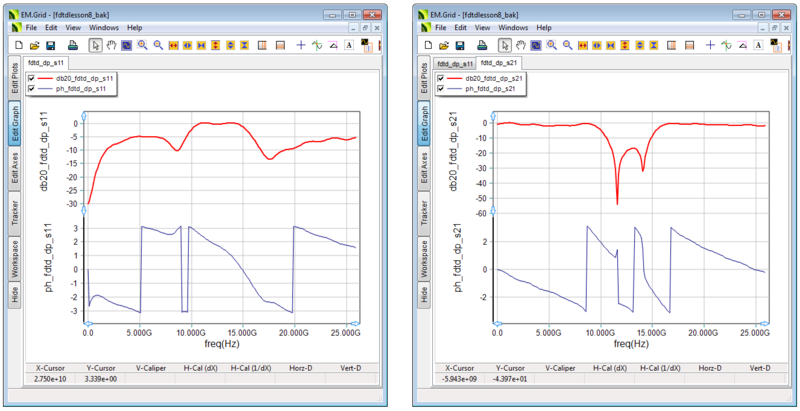Uncheck the db20_fdtd_dp_s11 trace checkbox
800x411 pixels.
click(33, 78)
